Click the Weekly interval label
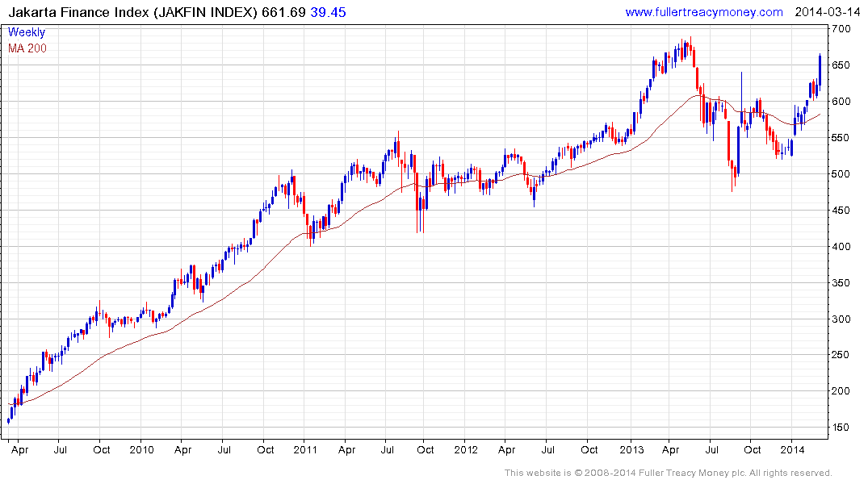868x484 pixels. [x=27, y=32]
